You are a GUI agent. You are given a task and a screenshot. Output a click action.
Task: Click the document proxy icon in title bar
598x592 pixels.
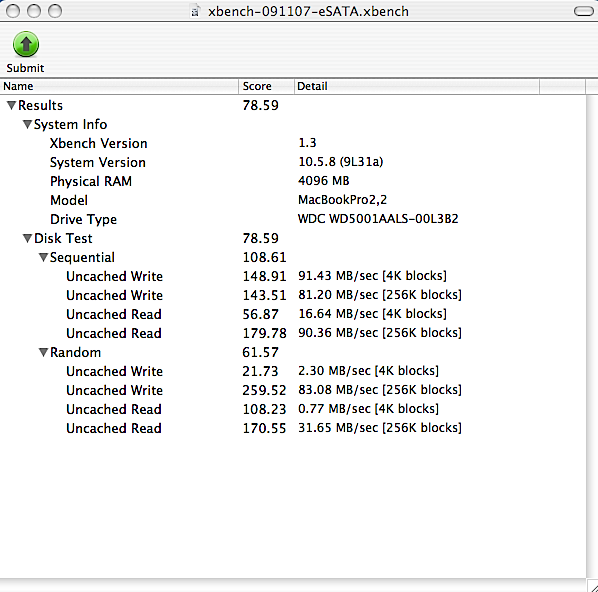(x=195, y=12)
